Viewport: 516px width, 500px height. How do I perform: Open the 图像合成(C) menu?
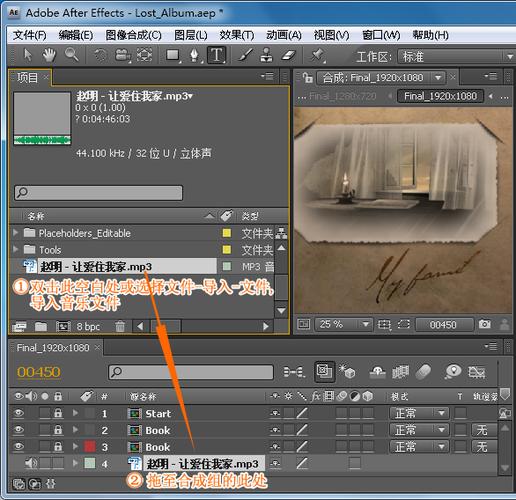pos(133,35)
